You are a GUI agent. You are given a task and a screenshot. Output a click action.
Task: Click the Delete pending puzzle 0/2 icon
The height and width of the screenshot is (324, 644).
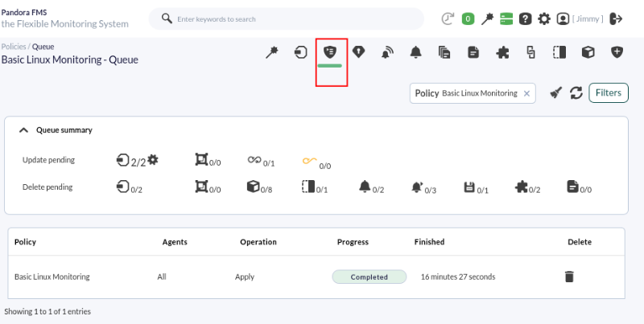[x=521, y=187]
